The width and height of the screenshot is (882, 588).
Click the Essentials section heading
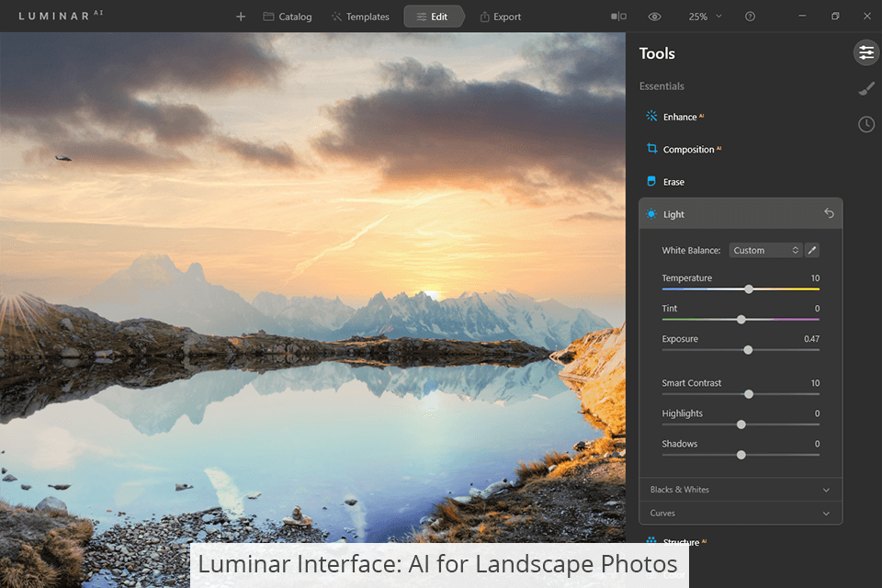pyautogui.click(x=661, y=86)
